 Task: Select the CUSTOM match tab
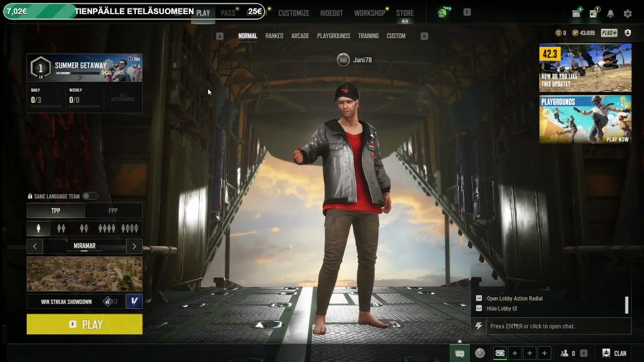[396, 36]
